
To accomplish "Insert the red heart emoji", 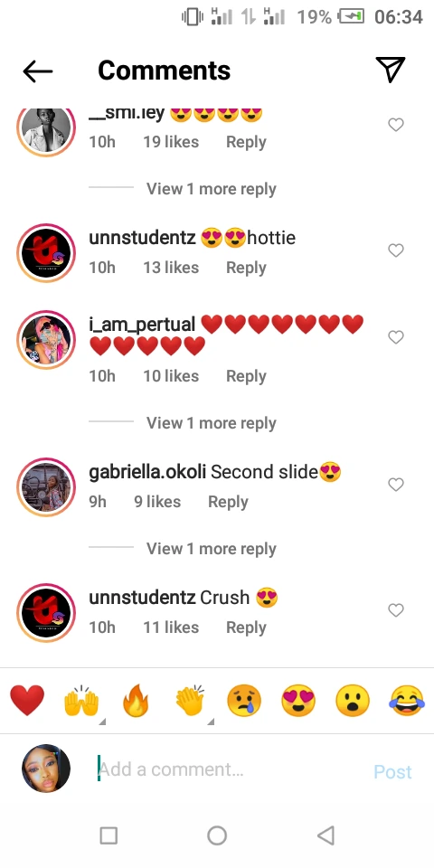I will tap(27, 701).
